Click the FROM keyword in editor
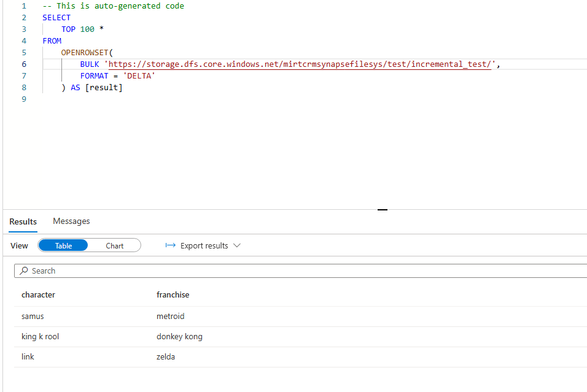The height and width of the screenshot is (392, 587). pyautogui.click(x=52, y=40)
